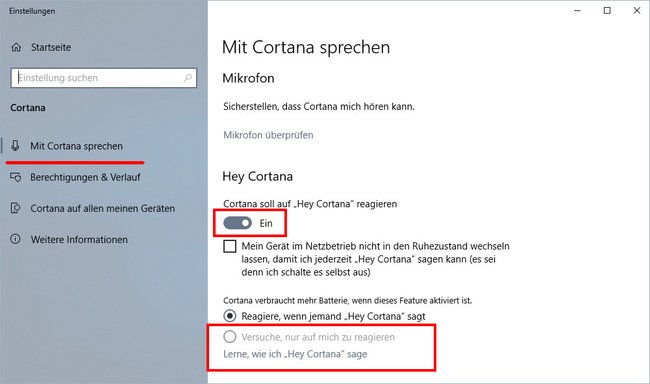
Task: Click the Mikrofon section heading
Action: click(248, 78)
